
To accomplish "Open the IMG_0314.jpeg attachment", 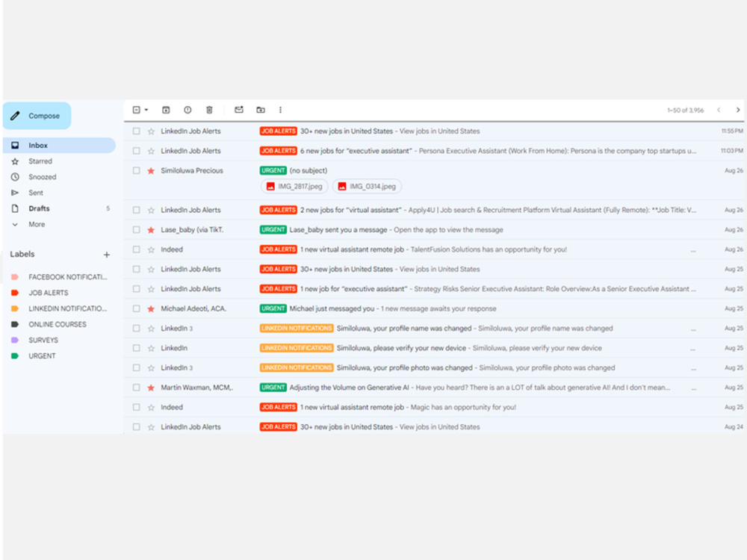I will click(367, 186).
